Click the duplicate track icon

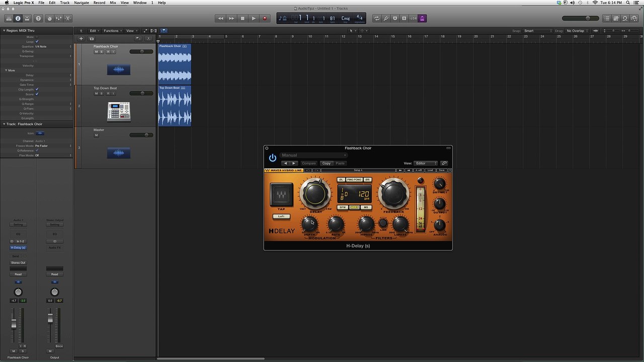[x=92, y=39]
